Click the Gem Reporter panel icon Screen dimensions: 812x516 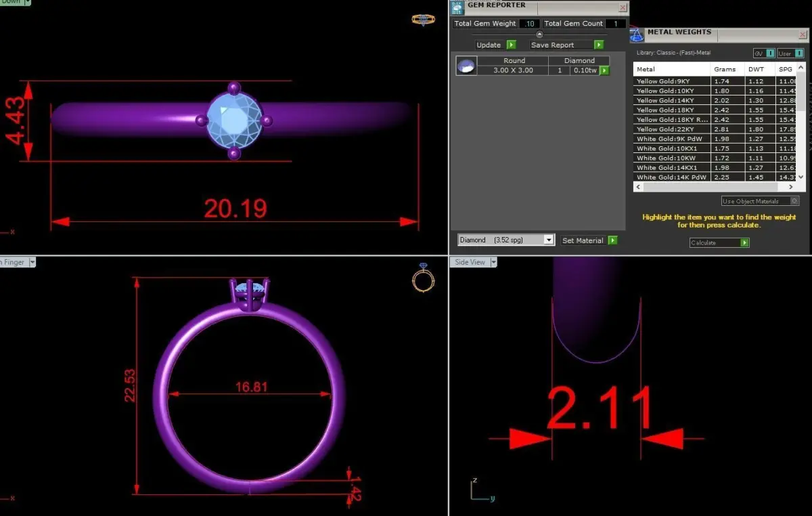[458, 8]
